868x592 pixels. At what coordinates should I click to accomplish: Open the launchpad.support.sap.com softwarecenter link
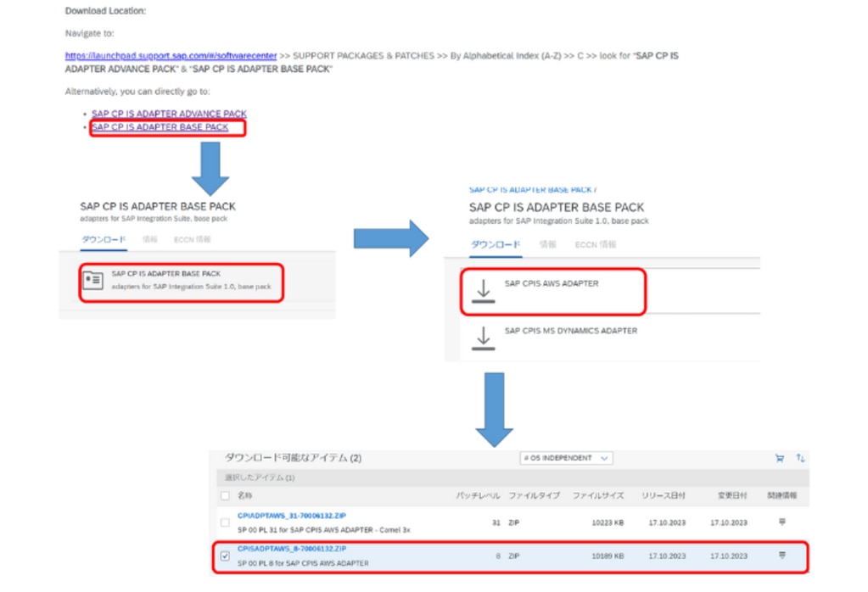click(171, 56)
